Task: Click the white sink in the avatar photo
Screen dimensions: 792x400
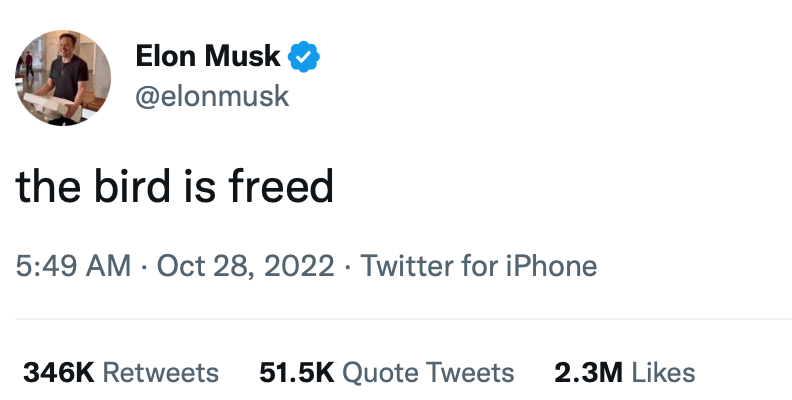Action: tap(51, 105)
